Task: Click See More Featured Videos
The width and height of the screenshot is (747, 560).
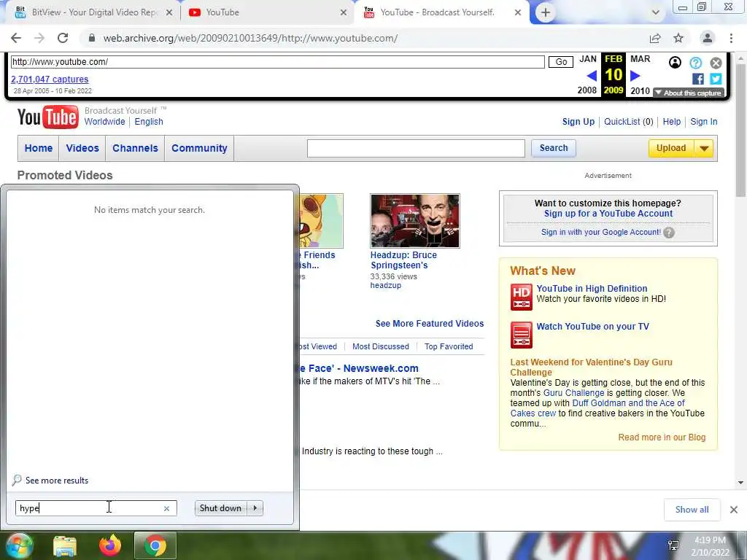Action: coord(429,323)
